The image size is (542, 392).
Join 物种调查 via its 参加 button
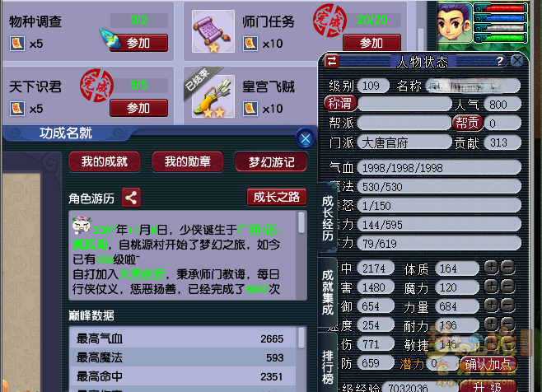click(138, 43)
